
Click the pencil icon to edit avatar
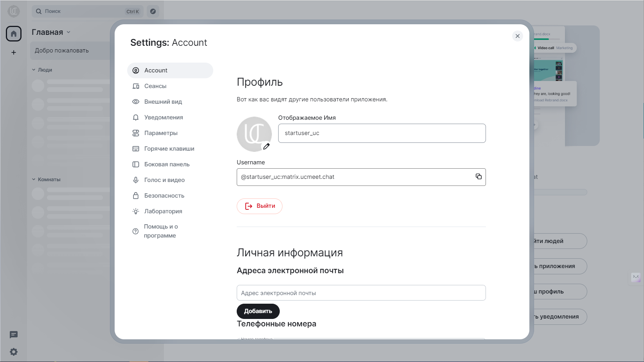tap(266, 146)
